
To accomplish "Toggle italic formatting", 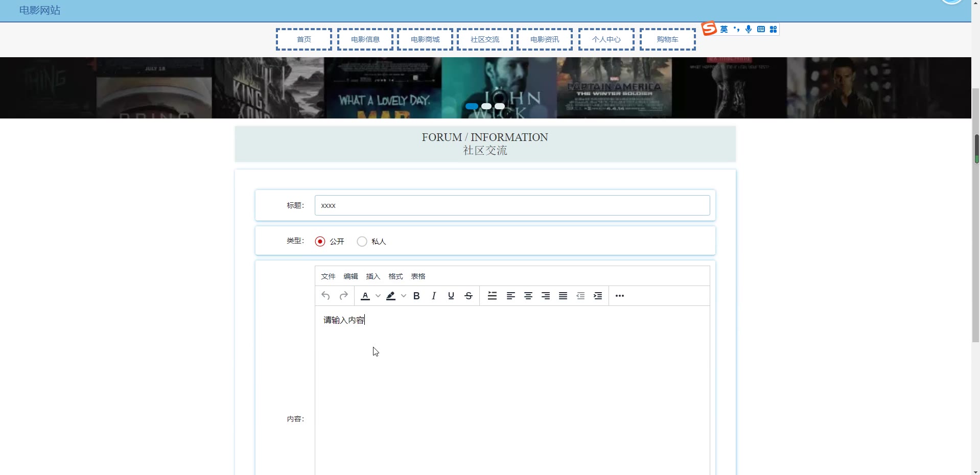I will 434,296.
